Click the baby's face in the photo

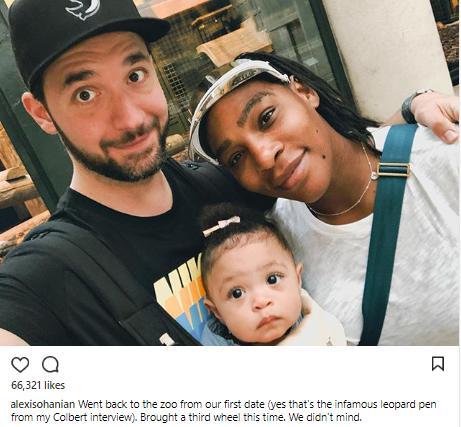(255, 293)
